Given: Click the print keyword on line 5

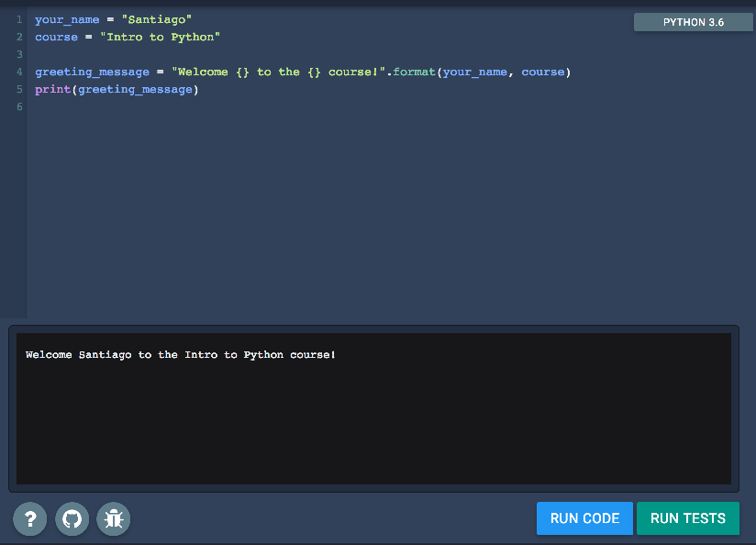Looking at the screenshot, I should 52,90.
